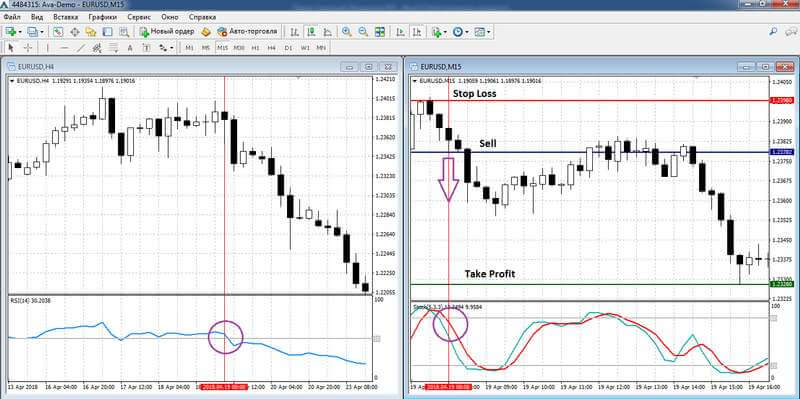Select the text label tool
The width and height of the screenshot is (800, 399).
tap(146, 47)
